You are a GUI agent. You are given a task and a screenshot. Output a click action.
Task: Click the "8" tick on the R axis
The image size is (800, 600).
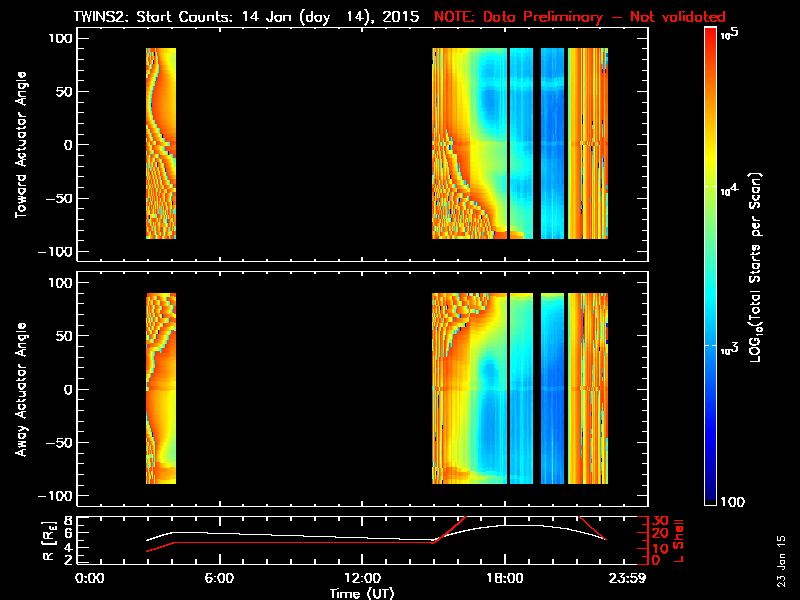click(68, 521)
